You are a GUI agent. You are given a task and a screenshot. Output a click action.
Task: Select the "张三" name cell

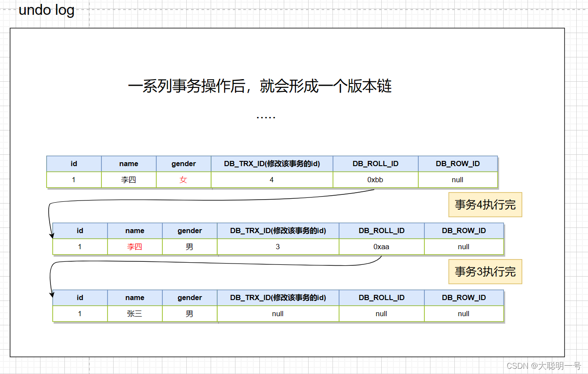[135, 314]
